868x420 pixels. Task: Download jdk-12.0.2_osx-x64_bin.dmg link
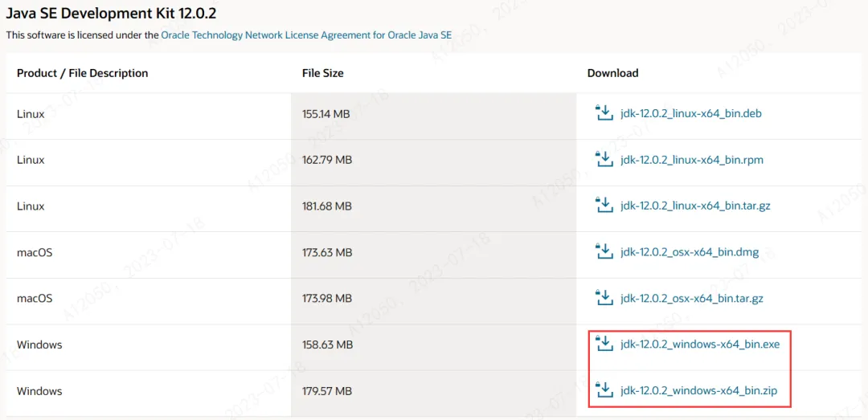(x=690, y=253)
